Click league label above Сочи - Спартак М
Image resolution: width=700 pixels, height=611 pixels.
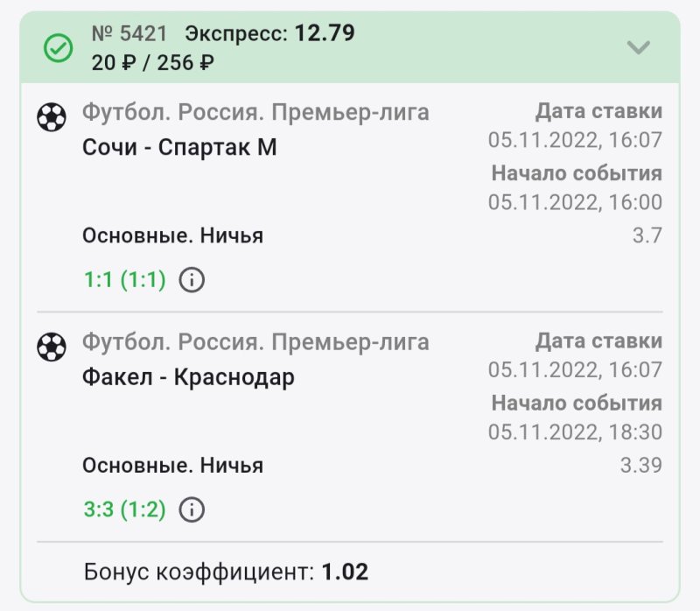click(x=255, y=112)
